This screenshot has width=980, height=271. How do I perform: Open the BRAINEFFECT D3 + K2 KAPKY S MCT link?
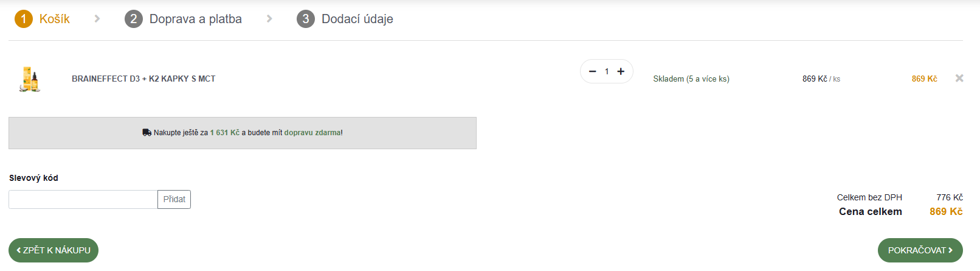(x=143, y=79)
